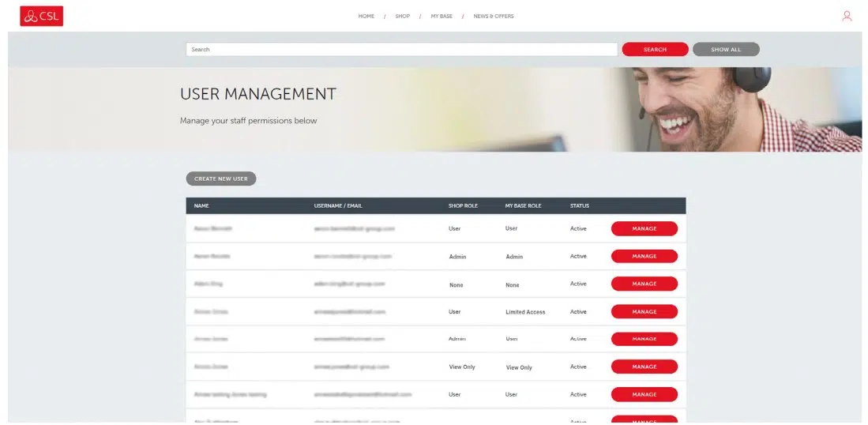The width and height of the screenshot is (868, 425).
Task: Manage the View Only user
Action: click(x=644, y=367)
